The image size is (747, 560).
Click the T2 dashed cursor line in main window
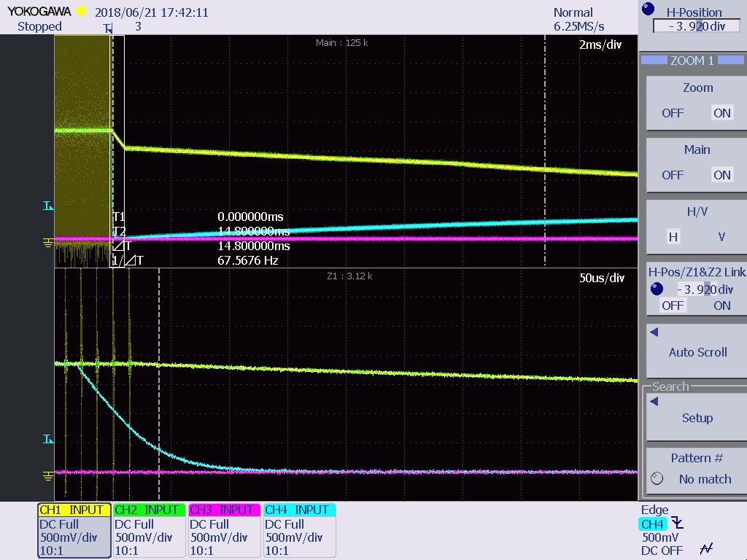tap(544, 150)
